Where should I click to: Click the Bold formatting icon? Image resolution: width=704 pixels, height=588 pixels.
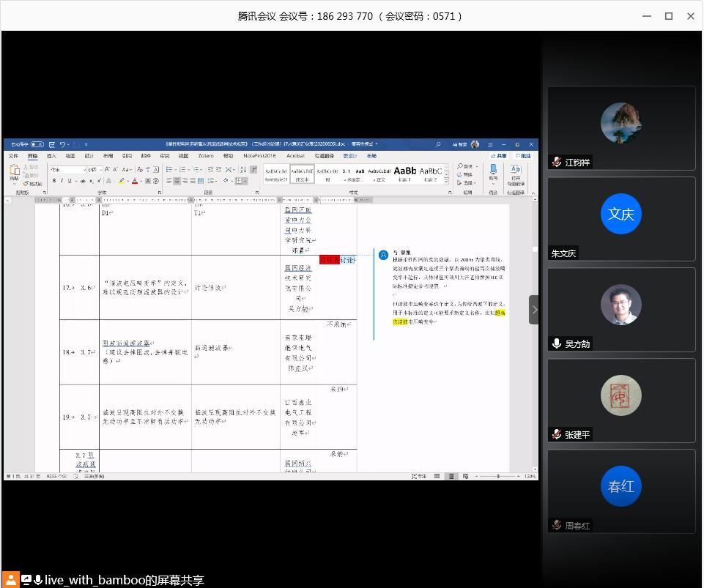54,181
